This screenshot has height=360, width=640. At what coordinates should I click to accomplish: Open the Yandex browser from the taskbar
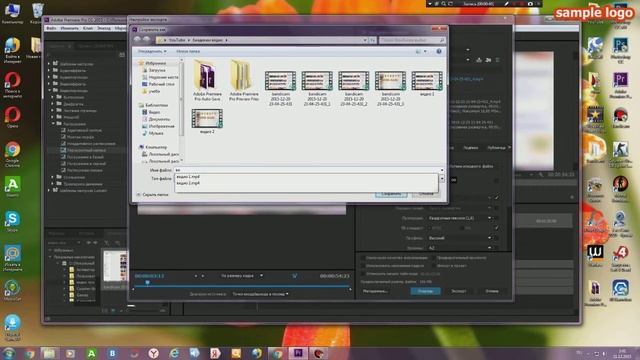153,353
